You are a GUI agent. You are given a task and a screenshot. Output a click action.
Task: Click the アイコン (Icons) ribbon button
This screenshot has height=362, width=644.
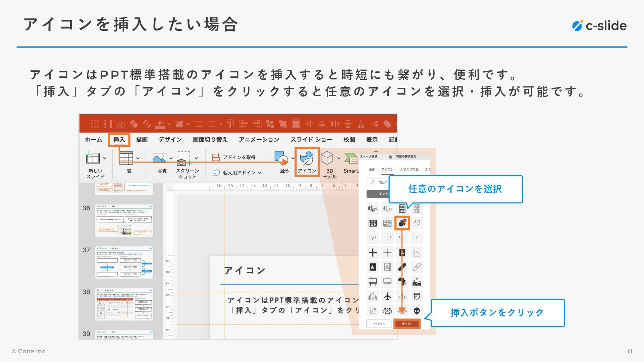pos(307,162)
